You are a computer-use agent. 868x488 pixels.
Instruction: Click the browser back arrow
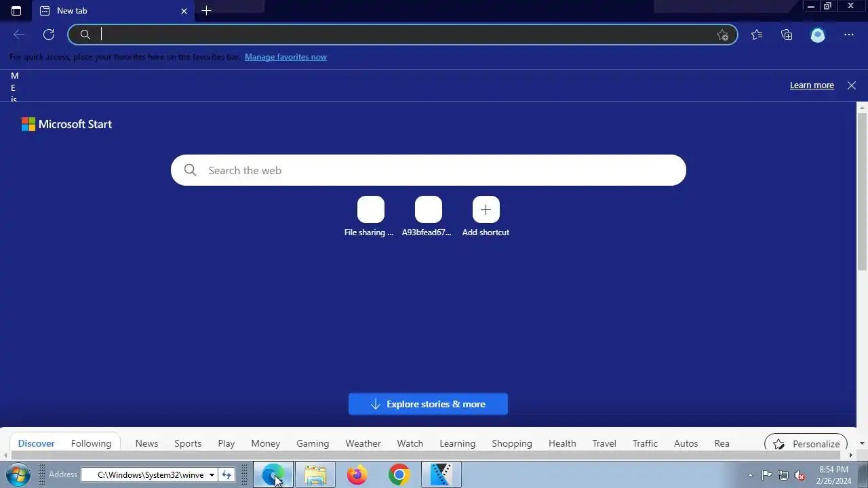19,35
